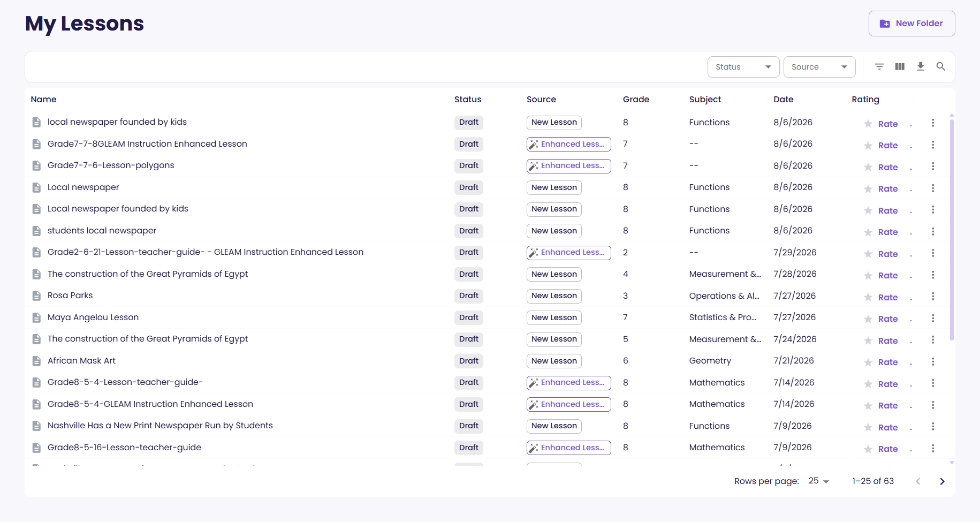This screenshot has height=522, width=980.
Task: Rate the African Mask Art lesson
Action: pos(888,362)
